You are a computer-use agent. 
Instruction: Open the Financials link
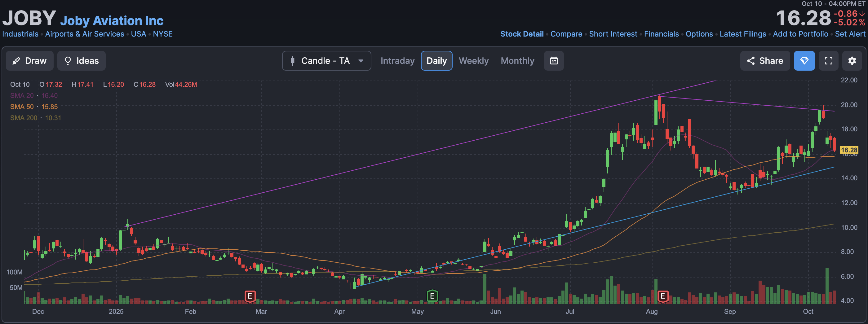(661, 34)
